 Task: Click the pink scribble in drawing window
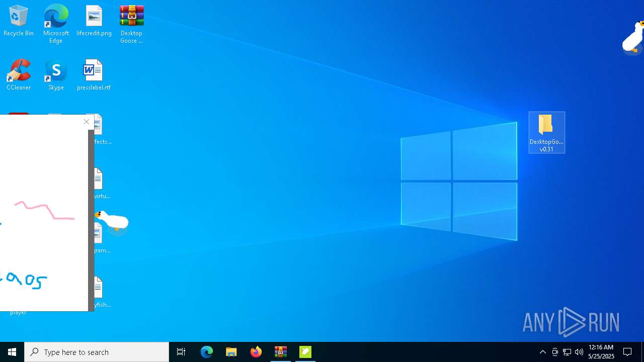(45, 210)
